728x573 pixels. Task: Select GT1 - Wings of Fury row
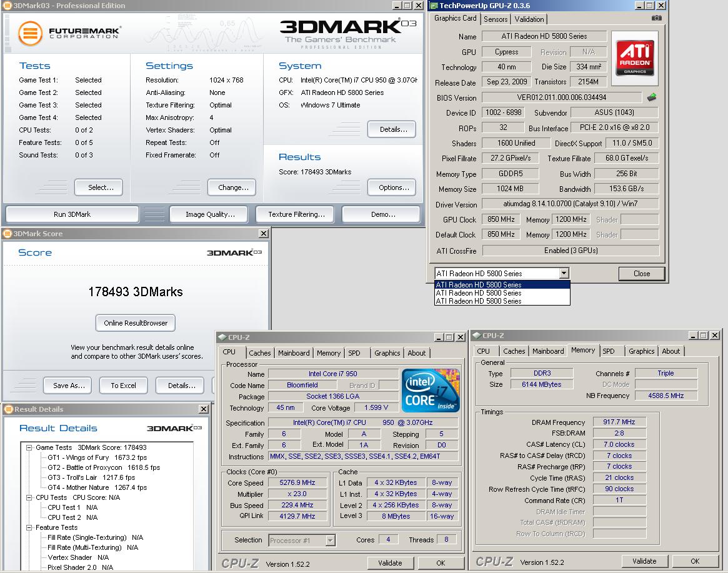pyautogui.click(x=97, y=457)
